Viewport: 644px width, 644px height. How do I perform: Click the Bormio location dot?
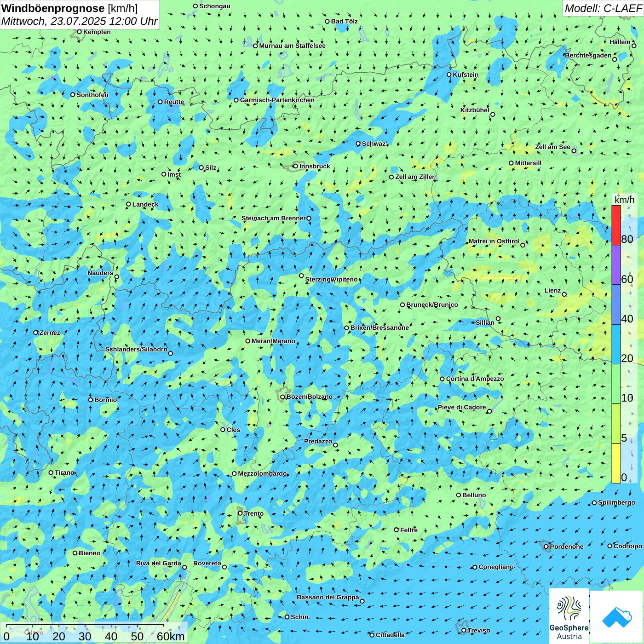point(91,400)
